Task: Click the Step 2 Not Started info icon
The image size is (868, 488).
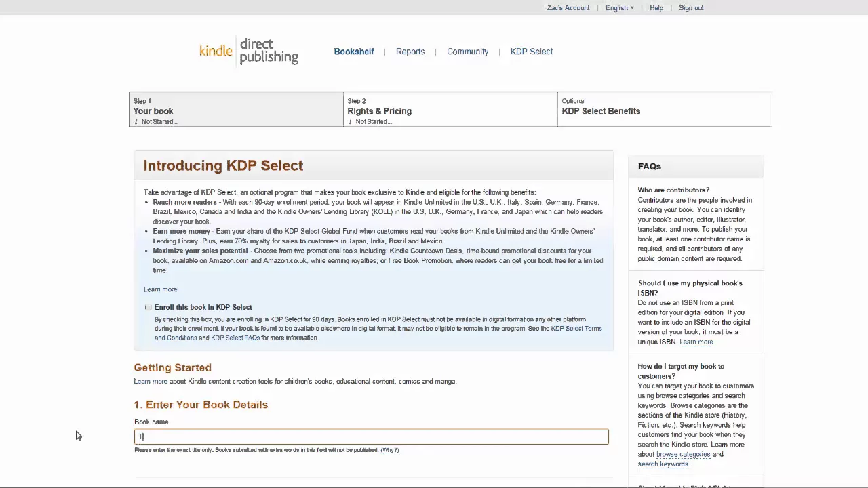Action: pyautogui.click(x=350, y=122)
